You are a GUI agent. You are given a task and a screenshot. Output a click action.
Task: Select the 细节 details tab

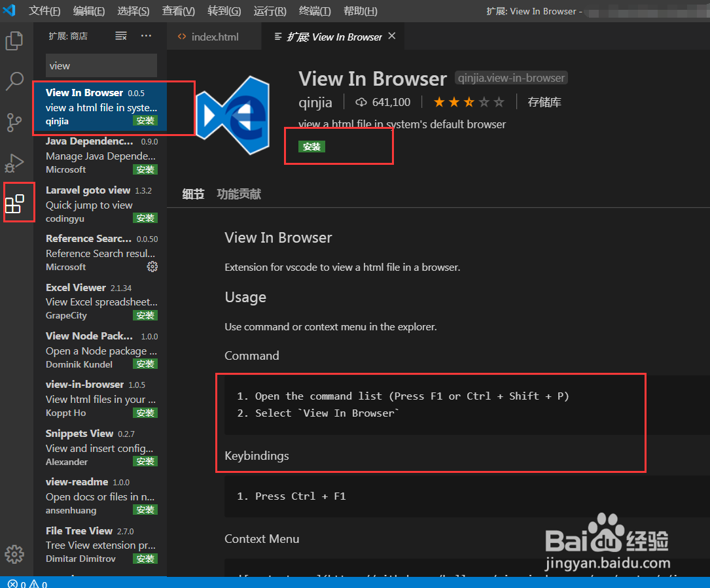coord(193,194)
